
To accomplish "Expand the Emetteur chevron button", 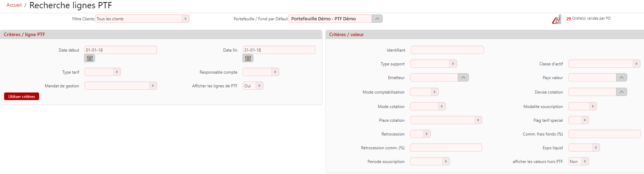I will (463, 78).
